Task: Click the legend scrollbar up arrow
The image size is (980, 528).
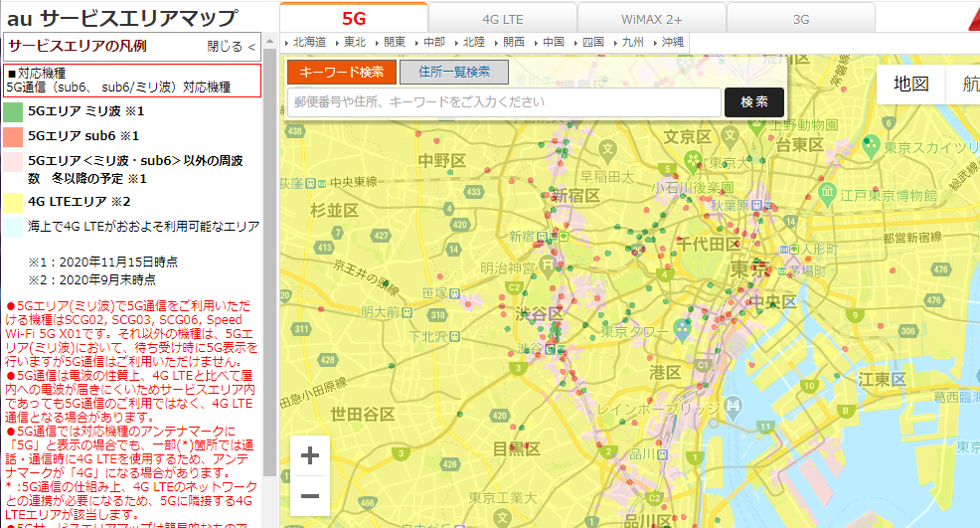Action: 269,42
